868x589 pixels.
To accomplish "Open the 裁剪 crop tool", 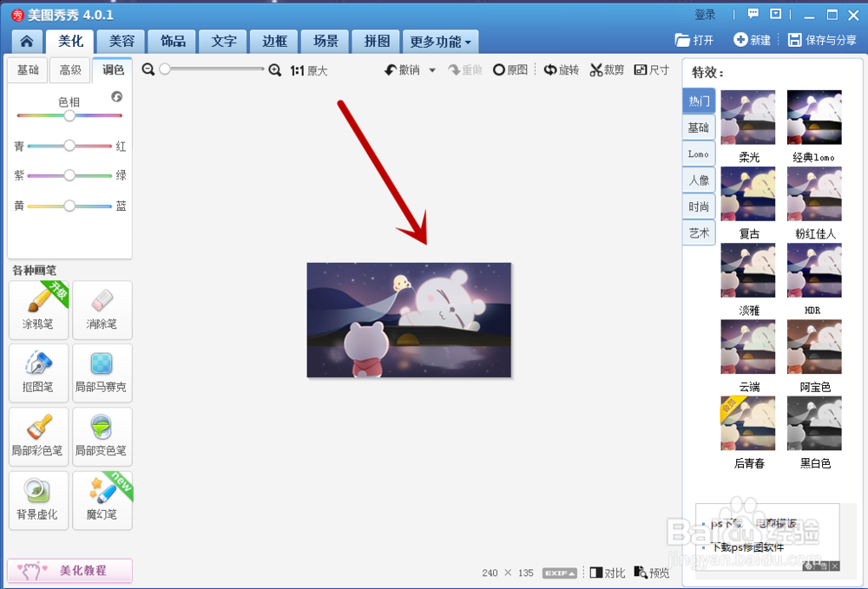I will pyautogui.click(x=607, y=69).
